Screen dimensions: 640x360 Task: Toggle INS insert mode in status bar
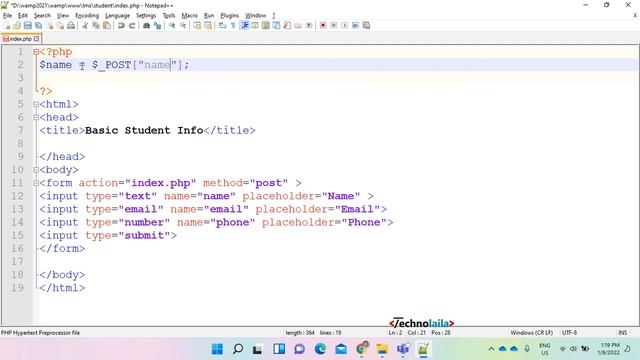pyautogui.click(x=622, y=333)
